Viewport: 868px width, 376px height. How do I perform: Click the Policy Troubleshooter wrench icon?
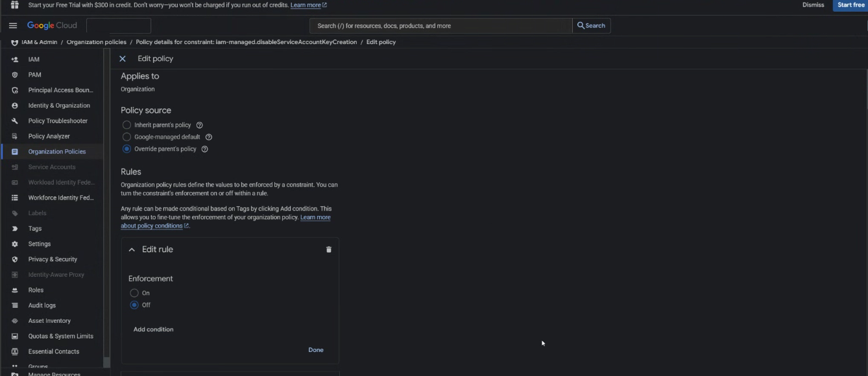tap(15, 121)
